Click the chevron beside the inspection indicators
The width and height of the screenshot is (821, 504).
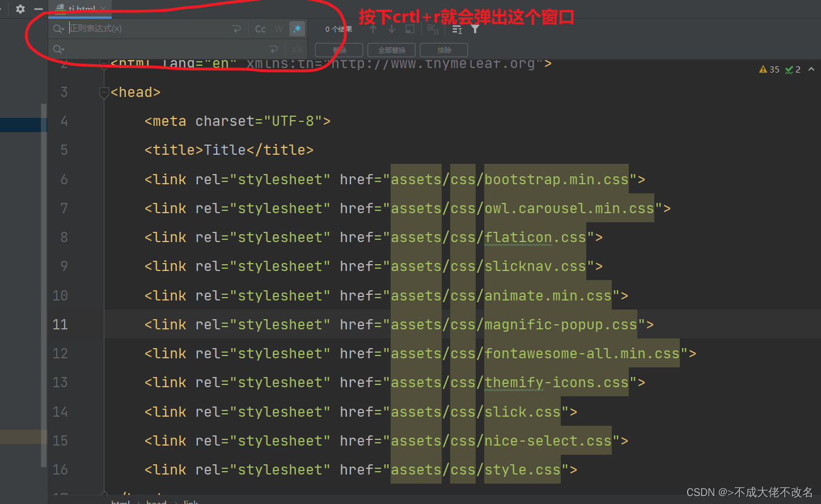click(811, 69)
